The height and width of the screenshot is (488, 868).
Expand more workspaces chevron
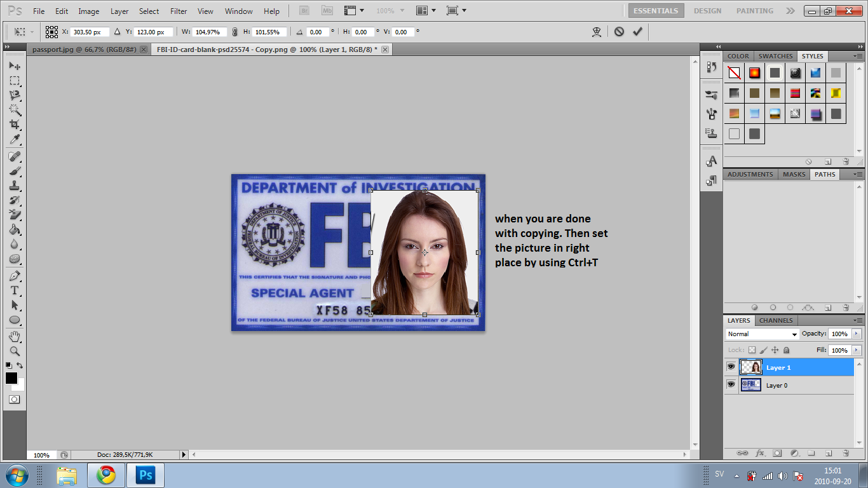tap(790, 11)
